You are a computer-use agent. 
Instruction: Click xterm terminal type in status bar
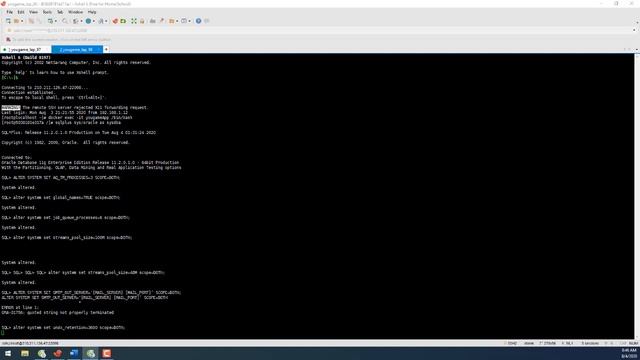click(x=529, y=344)
